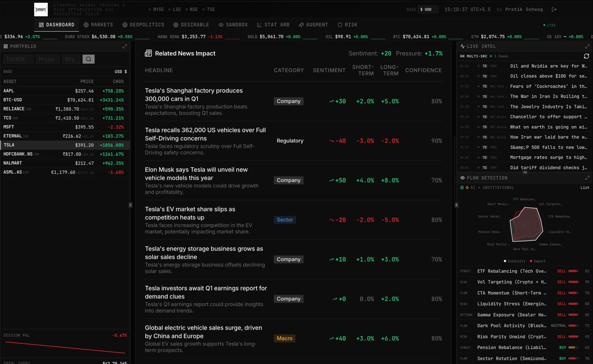Expand the Flow Detection panel
This screenshot has width=593, height=364.
tap(587, 178)
